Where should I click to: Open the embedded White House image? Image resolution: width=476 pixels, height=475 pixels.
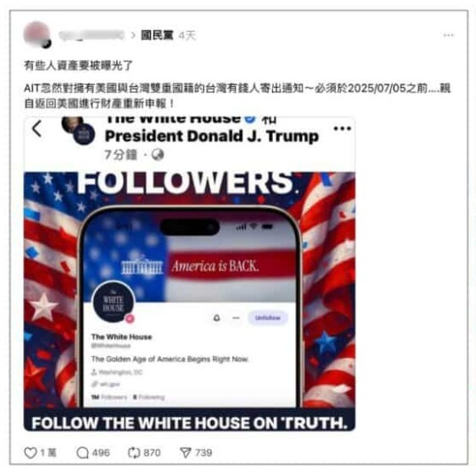coord(190,301)
